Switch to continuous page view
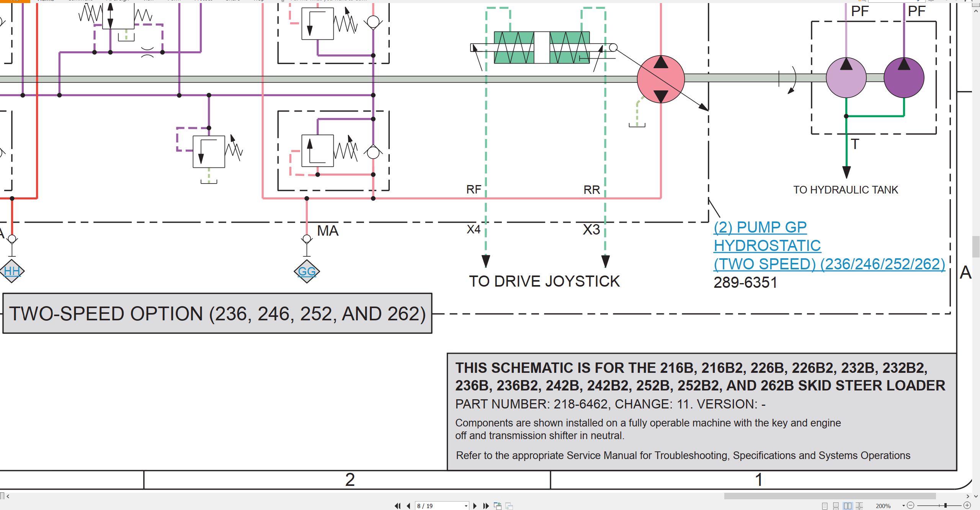980x510 pixels. tap(836, 506)
